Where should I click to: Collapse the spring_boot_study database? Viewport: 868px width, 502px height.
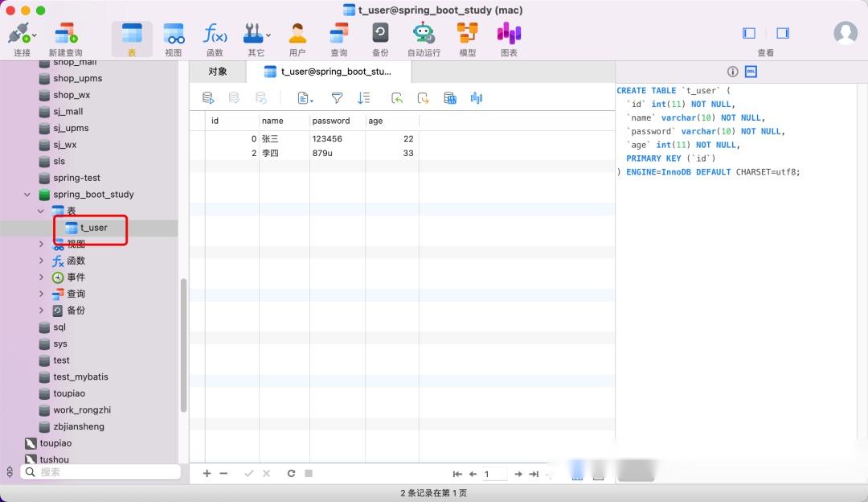(27, 194)
